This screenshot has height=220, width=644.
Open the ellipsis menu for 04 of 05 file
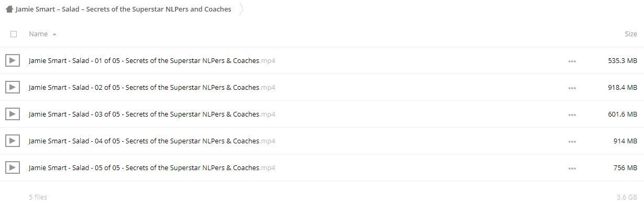click(572, 142)
